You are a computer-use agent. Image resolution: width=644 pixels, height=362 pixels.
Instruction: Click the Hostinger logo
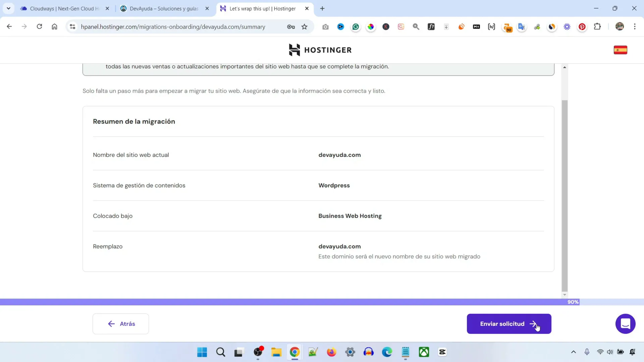click(320, 49)
